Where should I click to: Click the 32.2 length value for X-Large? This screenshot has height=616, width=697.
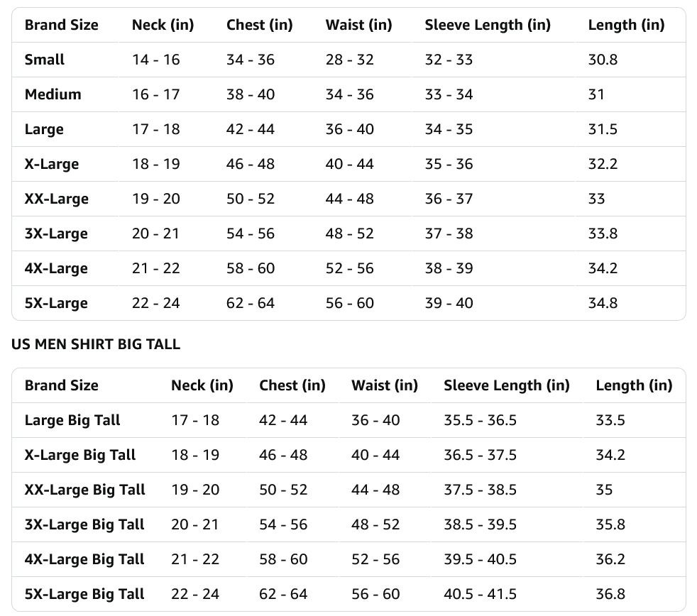click(x=603, y=164)
